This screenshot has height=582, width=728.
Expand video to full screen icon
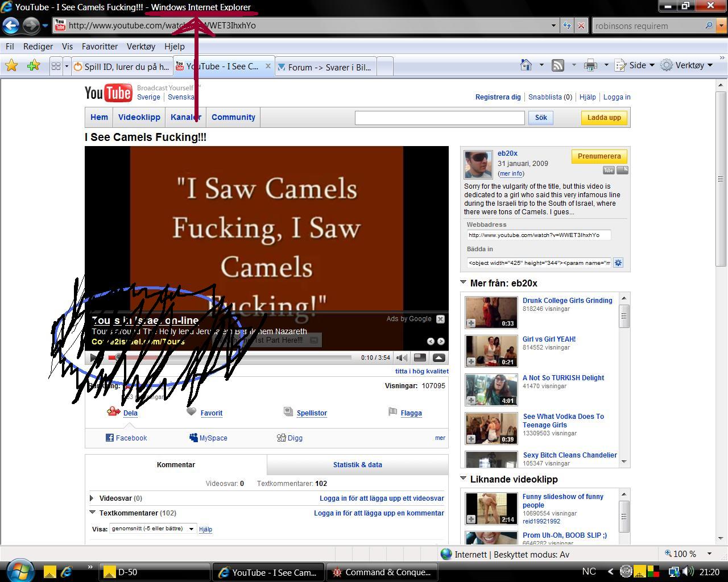[x=439, y=357]
